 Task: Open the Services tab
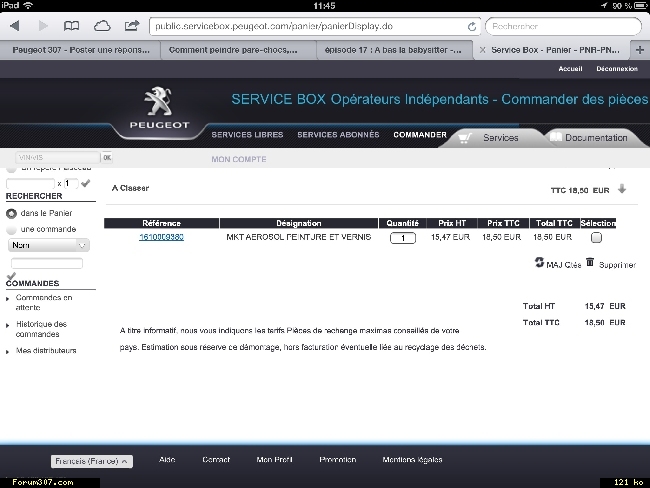click(x=500, y=138)
